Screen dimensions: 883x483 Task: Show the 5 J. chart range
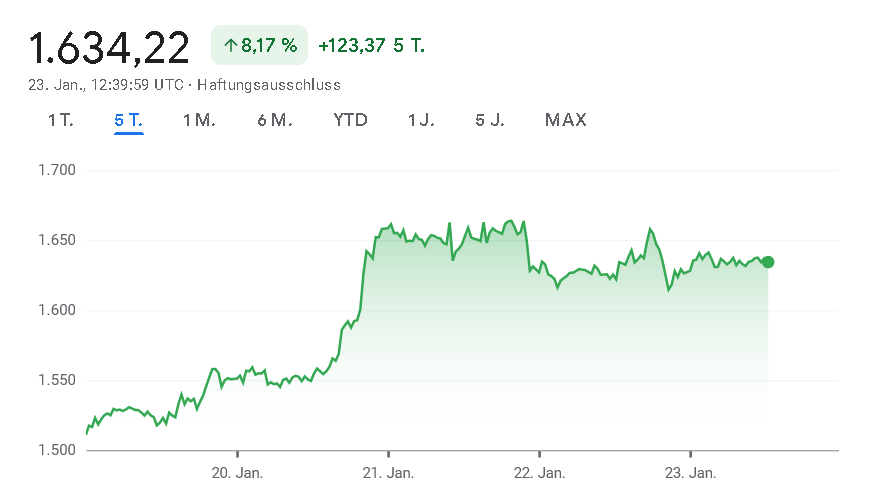pos(490,120)
